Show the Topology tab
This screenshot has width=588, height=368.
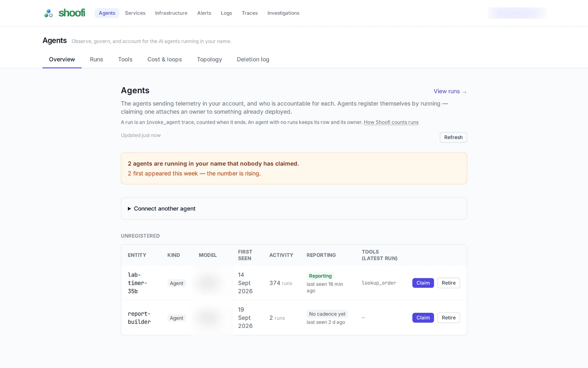209,59
